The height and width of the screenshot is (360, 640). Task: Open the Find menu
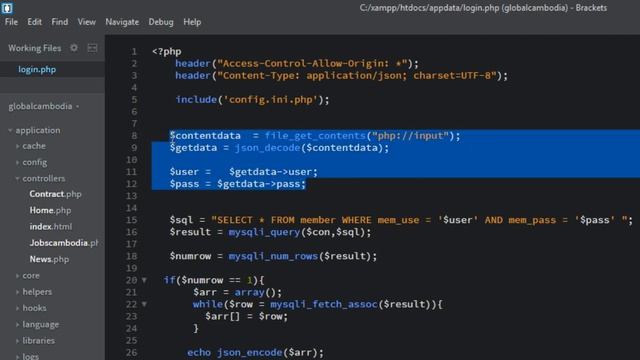coord(60,22)
